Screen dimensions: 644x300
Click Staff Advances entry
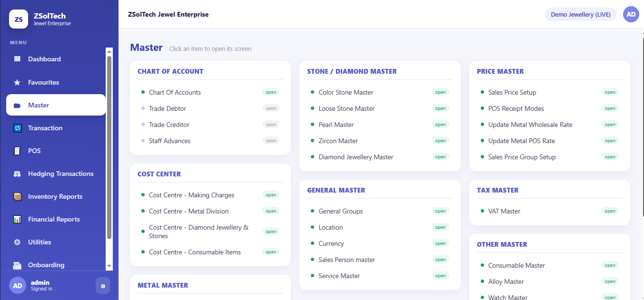click(210, 141)
